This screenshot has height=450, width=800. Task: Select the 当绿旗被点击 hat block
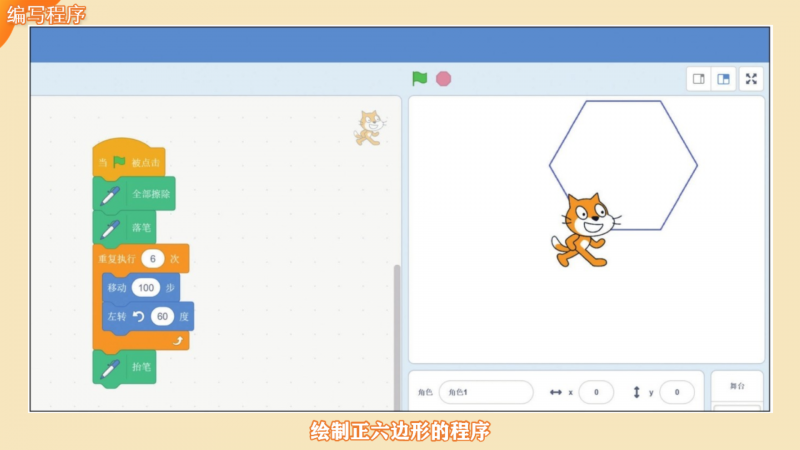129,158
